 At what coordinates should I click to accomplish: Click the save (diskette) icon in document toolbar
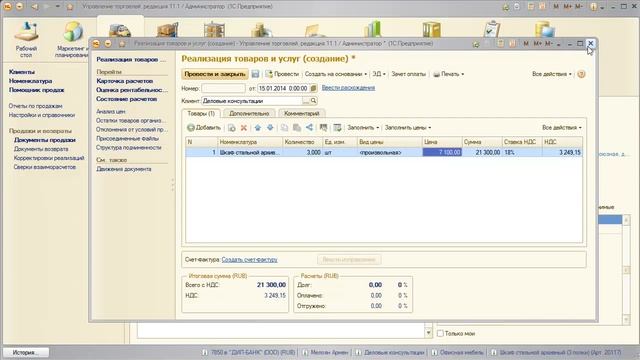(x=255, y=74)
